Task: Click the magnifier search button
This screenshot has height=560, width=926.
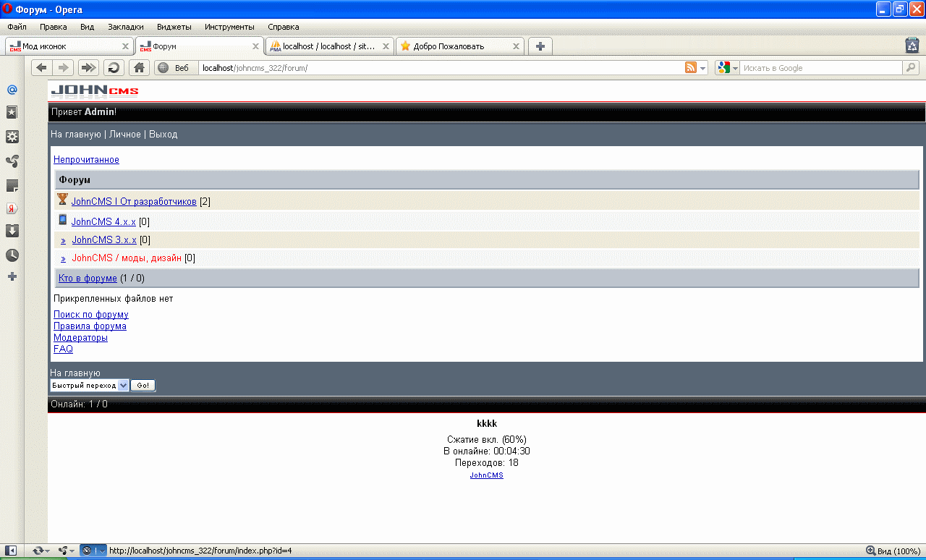Action: 911,68
